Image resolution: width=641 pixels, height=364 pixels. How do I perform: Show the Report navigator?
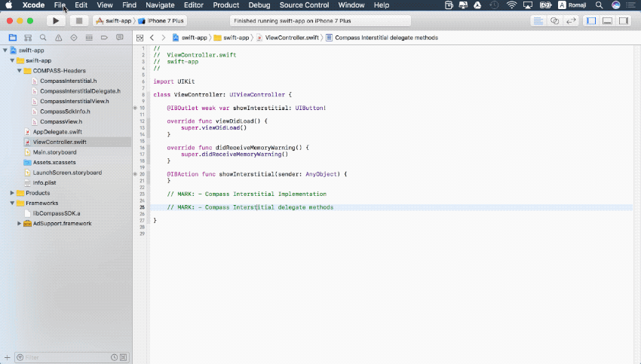tap(119, 38)
